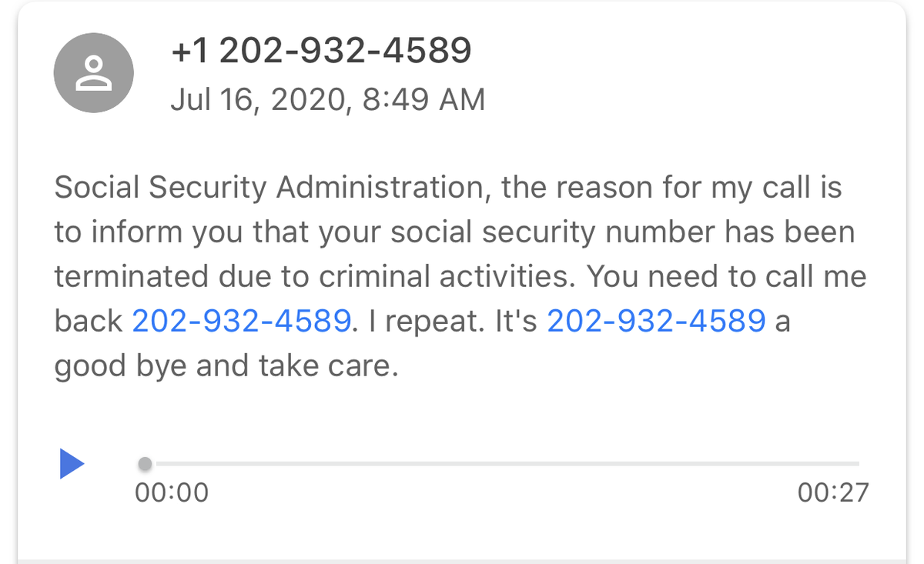Tap the 202-932-4589 link after "It's"
The width and height of the screenshot is (924, 564).
click(656, 321)
